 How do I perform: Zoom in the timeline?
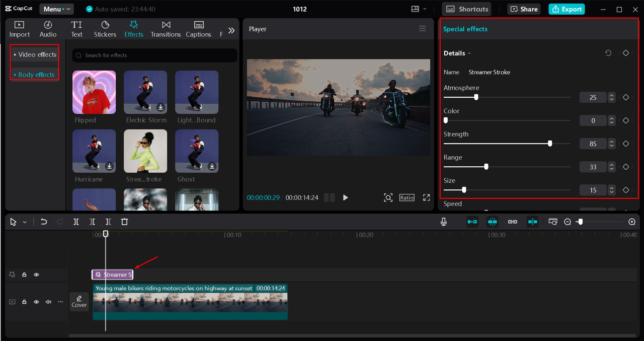(x=632, y=222)
